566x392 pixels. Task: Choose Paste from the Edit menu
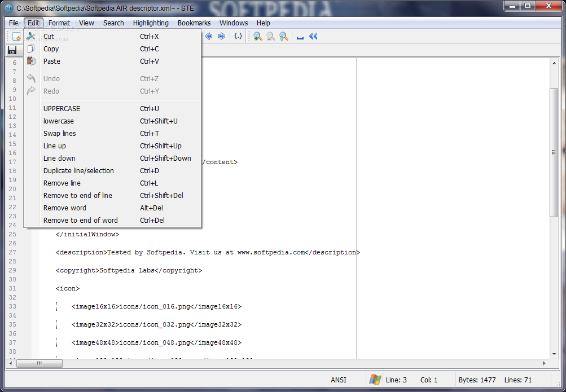pos(112,61)
